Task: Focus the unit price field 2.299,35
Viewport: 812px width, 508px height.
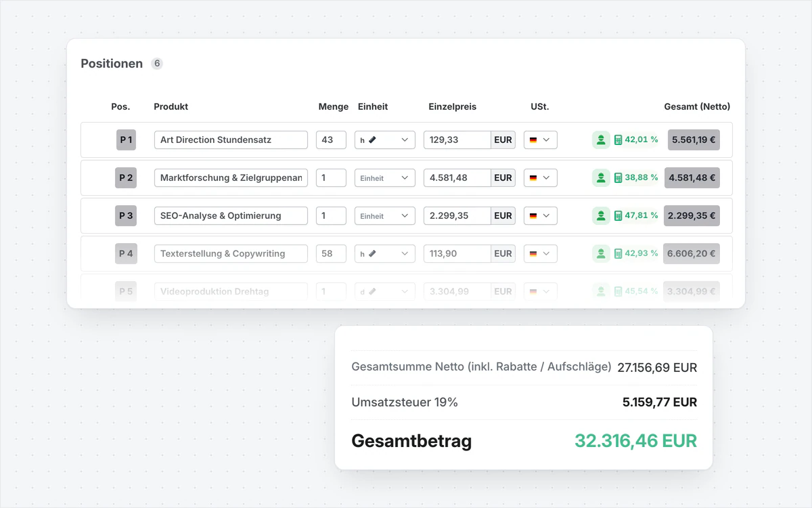Action: click(x=457, y=215)
